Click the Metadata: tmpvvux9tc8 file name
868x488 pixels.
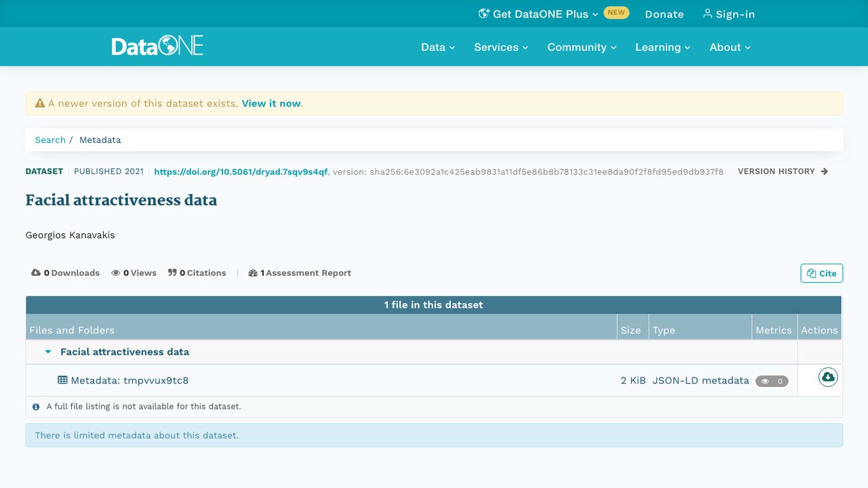pyautogui.click(x=130, y=380)
